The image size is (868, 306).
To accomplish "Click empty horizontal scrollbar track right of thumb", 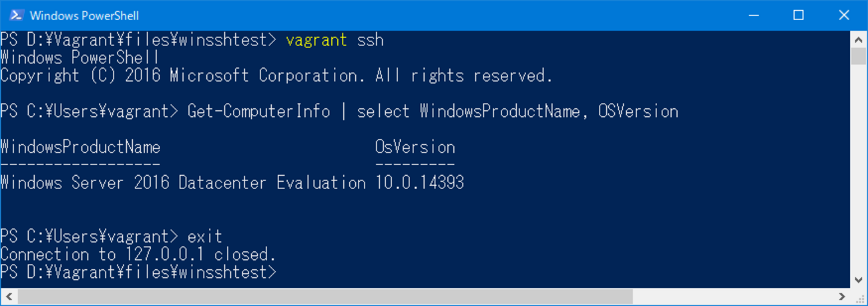I will (x=734, y=296).
